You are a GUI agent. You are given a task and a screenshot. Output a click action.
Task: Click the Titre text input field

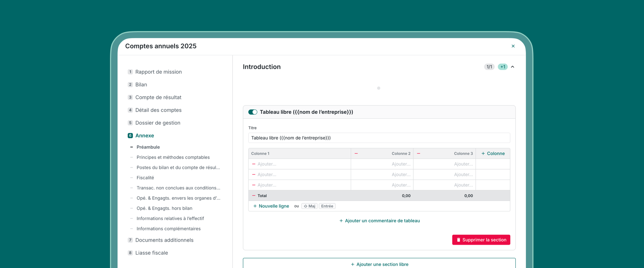379,138
